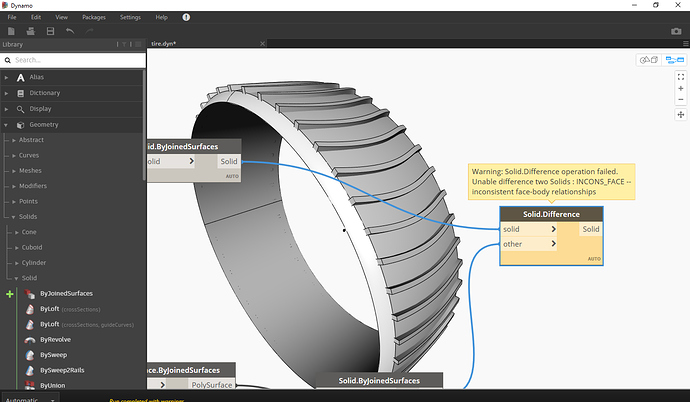Image resolution: width=690 pixels, height=402 pixels.
Task: Expand the Display category
Action: [x=71, y=109]
